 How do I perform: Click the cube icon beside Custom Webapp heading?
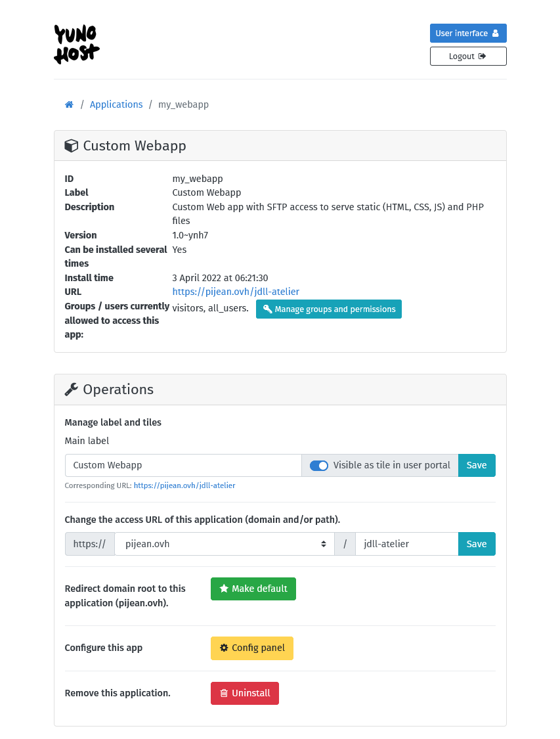[x=71, y=145]
